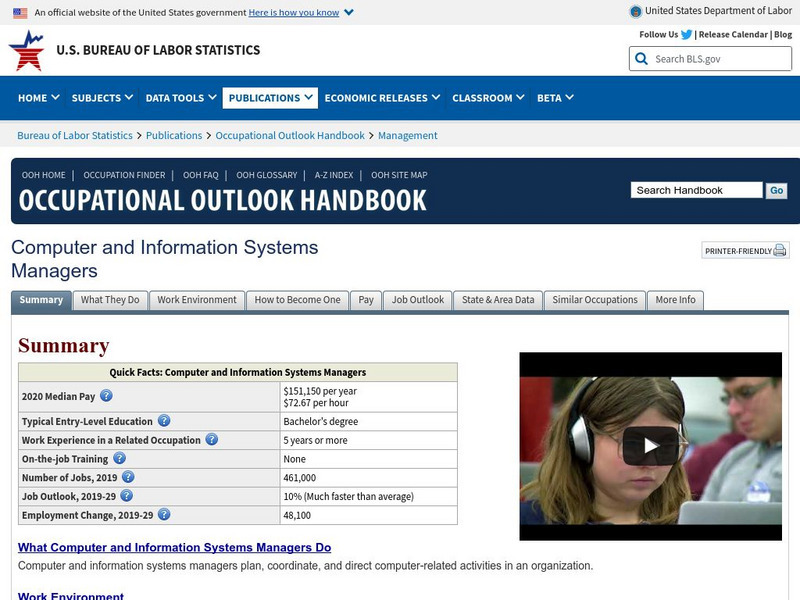
Task: Click the help icon beside On-the-job Training
Action: point(120,458)
